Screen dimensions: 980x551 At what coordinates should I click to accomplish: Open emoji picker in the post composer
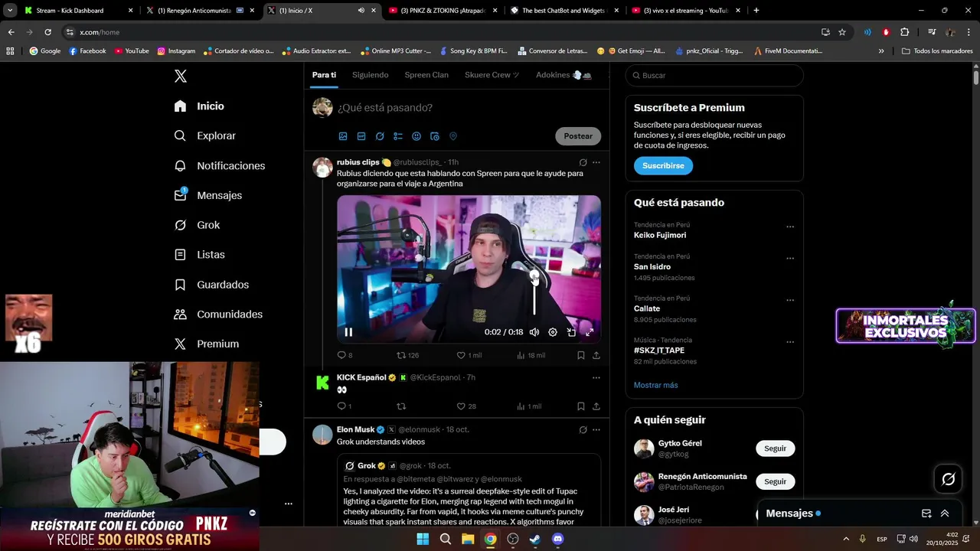coord(416,136)
